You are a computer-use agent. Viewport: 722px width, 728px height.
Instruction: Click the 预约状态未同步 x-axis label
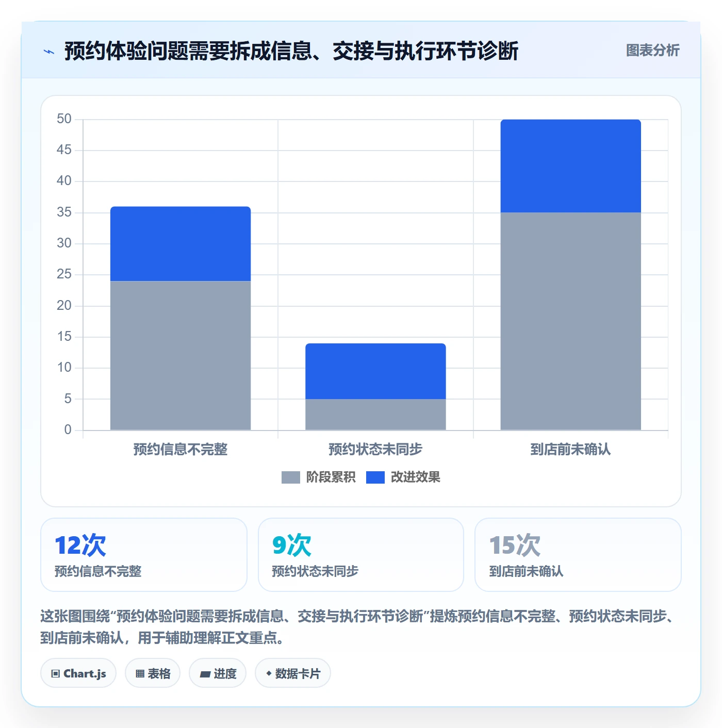click(x=375, y=450)
